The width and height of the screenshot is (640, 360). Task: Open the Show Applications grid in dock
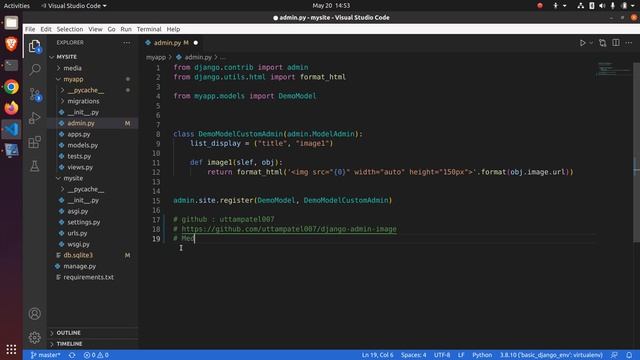pyautogui.click(x=11, y=349)
